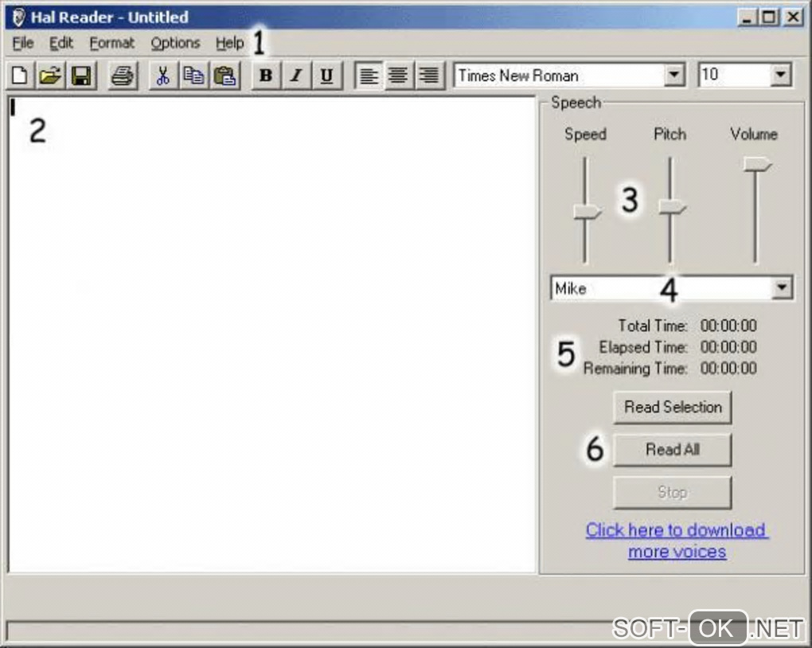Viewport: 812px width, 648px height.
Task: Open the File menu
Action: pos(23,43)
